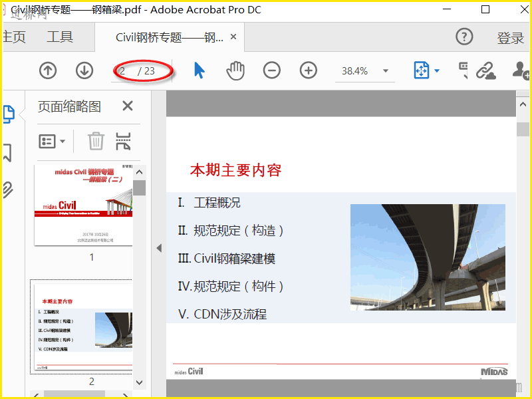Open the attachments paperclip icon
Screen dimensions: 532x399
(7, 190)
